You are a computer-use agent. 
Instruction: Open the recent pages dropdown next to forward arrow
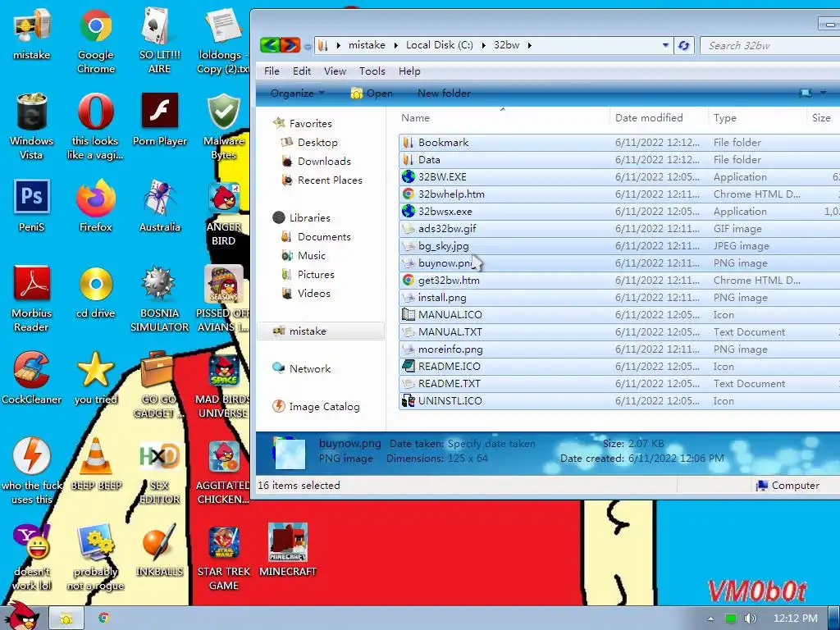[308, 47]
